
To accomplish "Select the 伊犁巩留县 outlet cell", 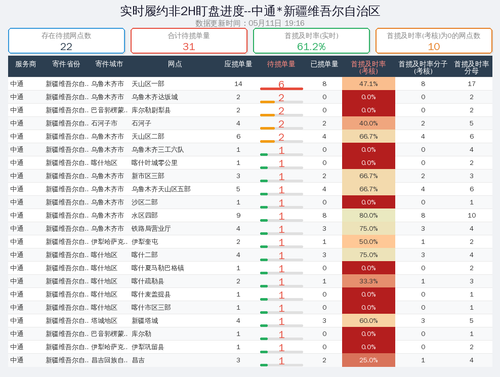I will [x=148, y=347].
